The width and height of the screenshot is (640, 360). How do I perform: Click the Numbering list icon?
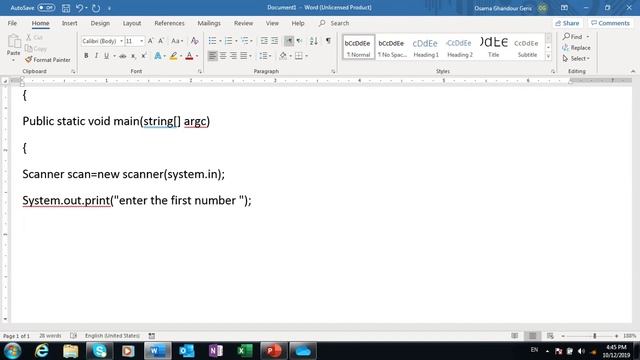(x=229, y=41)
